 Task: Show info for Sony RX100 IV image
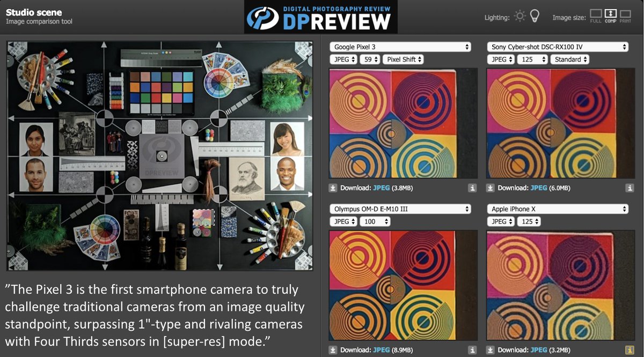coord(630,188)
